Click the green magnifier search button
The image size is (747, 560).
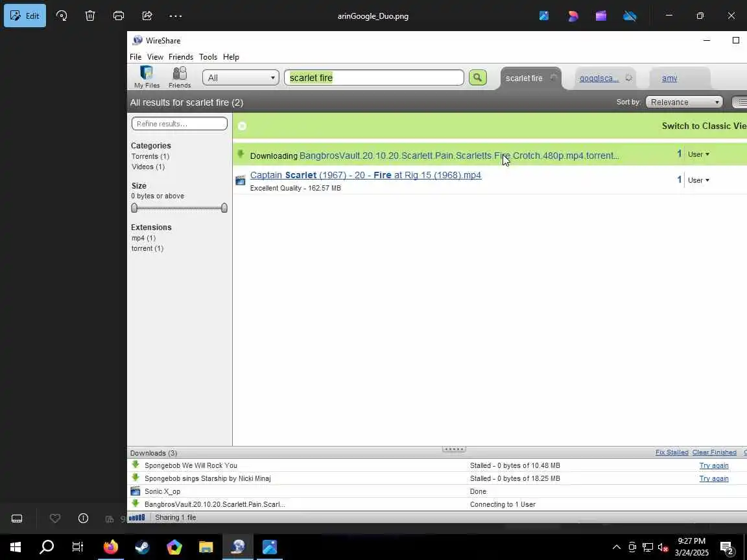477,77
